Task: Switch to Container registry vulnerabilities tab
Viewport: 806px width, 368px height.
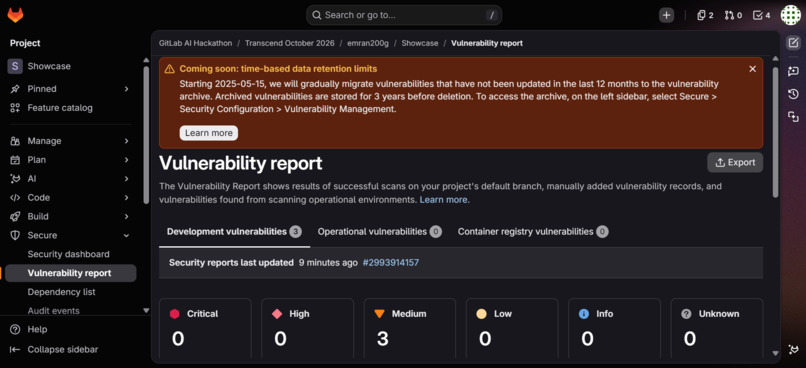Action: tap(533, 232)
